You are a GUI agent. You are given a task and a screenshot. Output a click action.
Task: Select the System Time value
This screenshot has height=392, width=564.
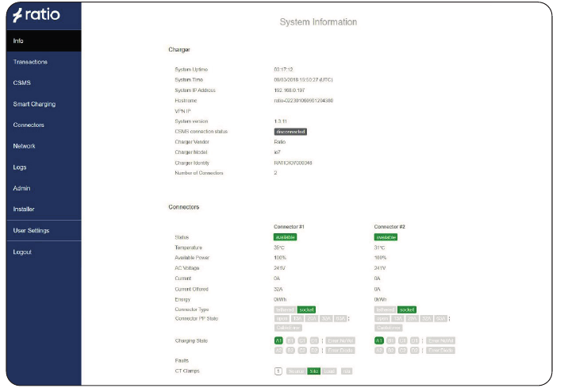(303, 80)
